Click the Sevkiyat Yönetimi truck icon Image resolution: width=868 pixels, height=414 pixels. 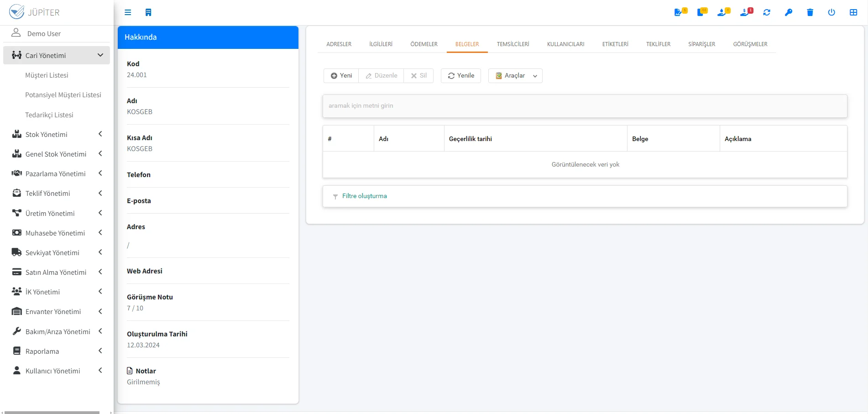click(17, 252)
